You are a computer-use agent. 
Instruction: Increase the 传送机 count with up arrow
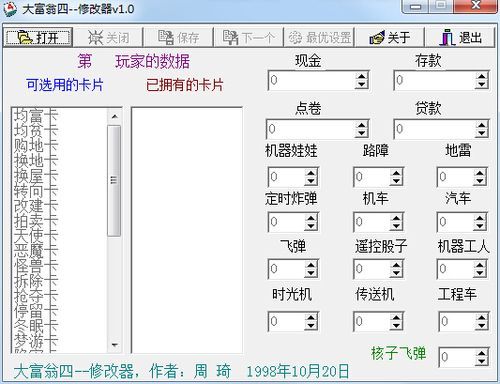tap(396, 318)
